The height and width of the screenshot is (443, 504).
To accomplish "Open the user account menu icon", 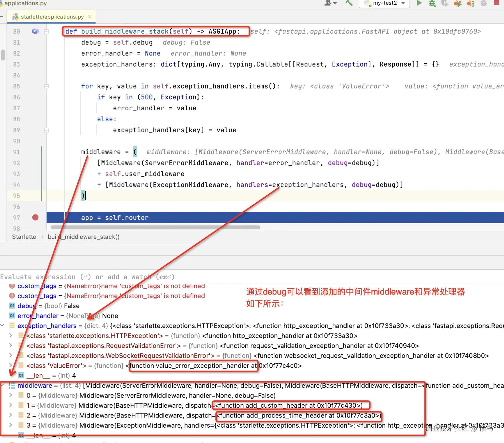I will click(330, 3).
